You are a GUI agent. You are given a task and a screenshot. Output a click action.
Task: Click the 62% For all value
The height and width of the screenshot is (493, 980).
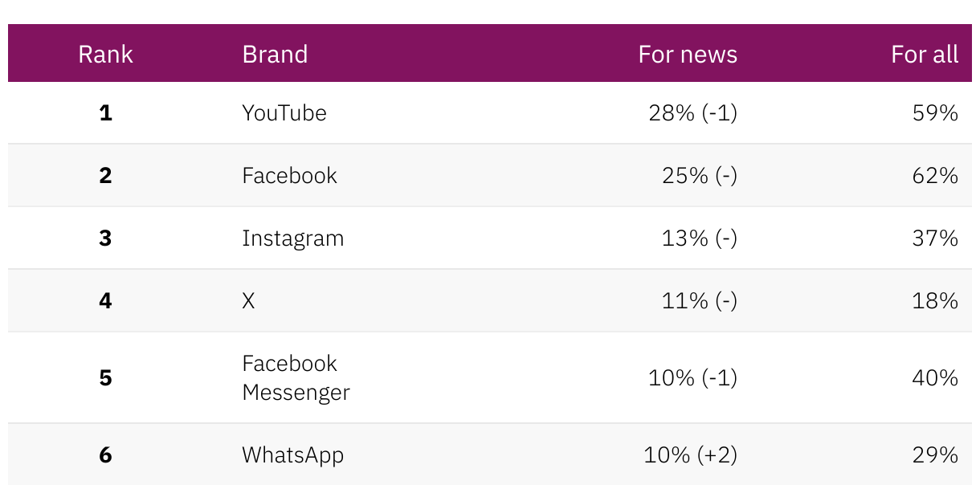(x=935, y=176)
